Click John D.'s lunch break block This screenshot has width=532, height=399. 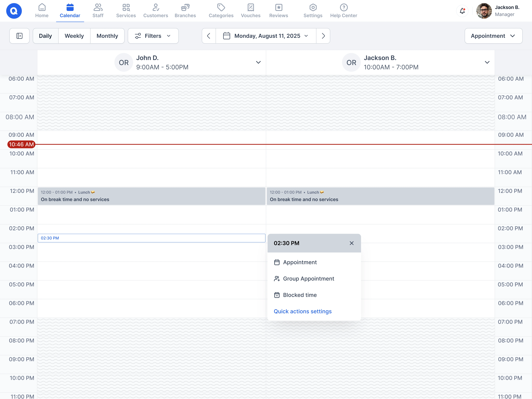(151, 196)
